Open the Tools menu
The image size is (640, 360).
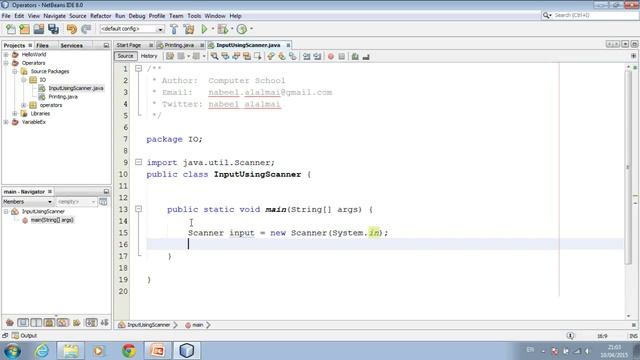[x=194, y=16]
